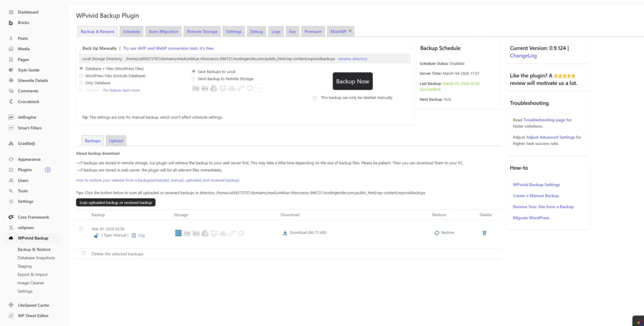Select Save Backups to Local radio
644x326 pixels.
point(193,72)
